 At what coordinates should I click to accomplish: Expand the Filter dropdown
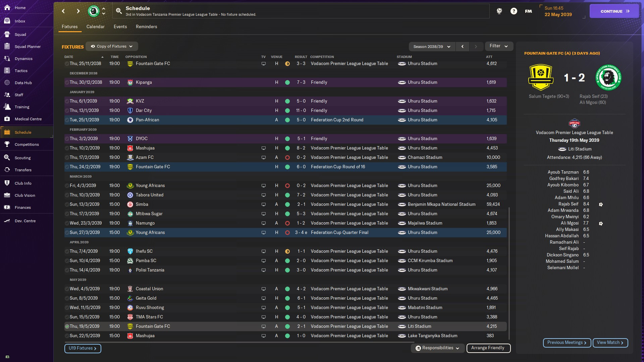tap(499, 46)
